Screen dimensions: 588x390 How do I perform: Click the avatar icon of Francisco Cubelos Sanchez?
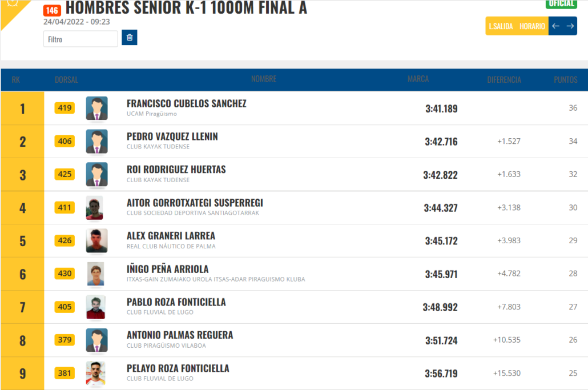pos(96,108)
